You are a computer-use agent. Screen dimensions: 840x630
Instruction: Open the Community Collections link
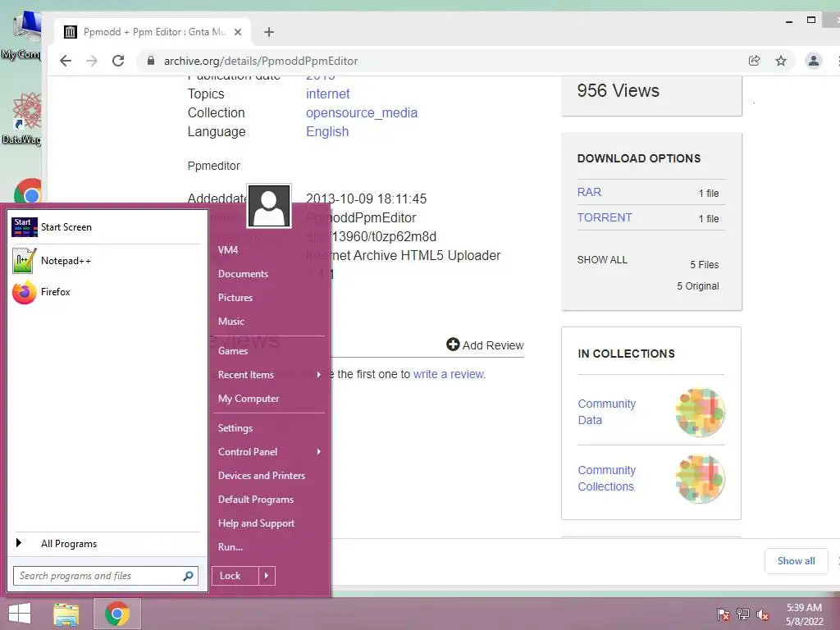coord(606,478)
